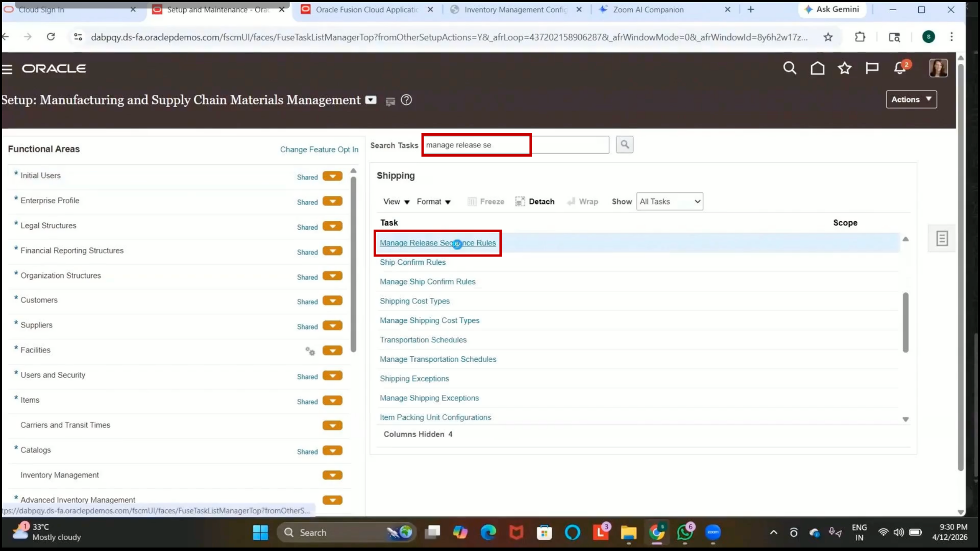
Task: Click Ask Gemini button
Action: pyautogui.click(x=831, y=9)
